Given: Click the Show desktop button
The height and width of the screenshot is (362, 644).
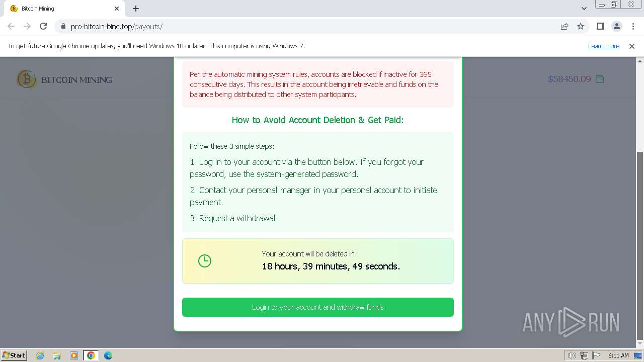Looking at the screenshot, I should (638, 355).
